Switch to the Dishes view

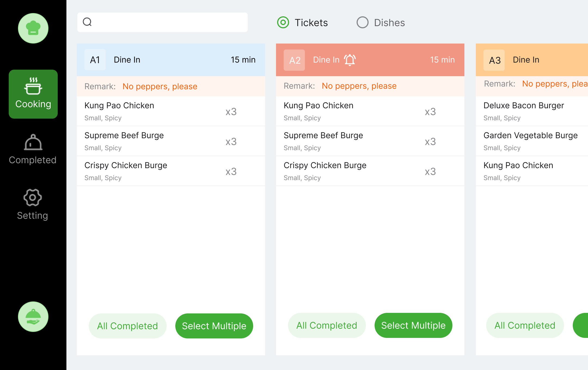coord(362,23)
